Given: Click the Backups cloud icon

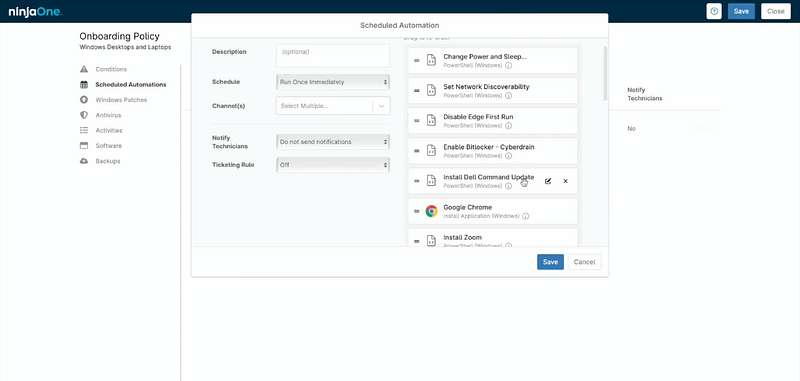Looking at the screenshot, I should tap(84, 161).
